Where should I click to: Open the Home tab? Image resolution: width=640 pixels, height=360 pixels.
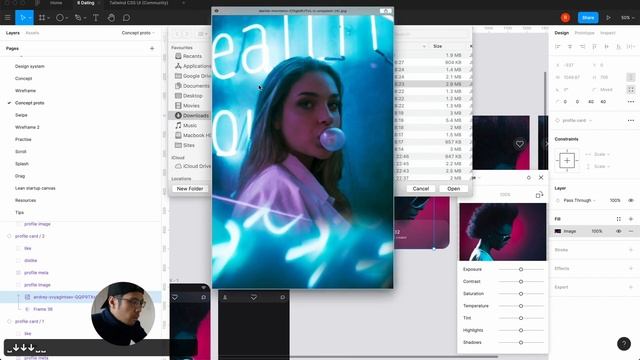point(56,3)
